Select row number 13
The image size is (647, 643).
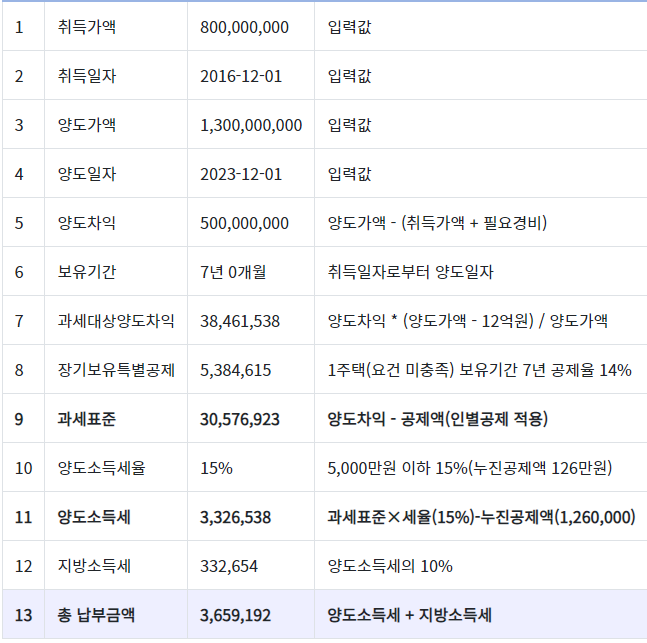click(24, 615)
